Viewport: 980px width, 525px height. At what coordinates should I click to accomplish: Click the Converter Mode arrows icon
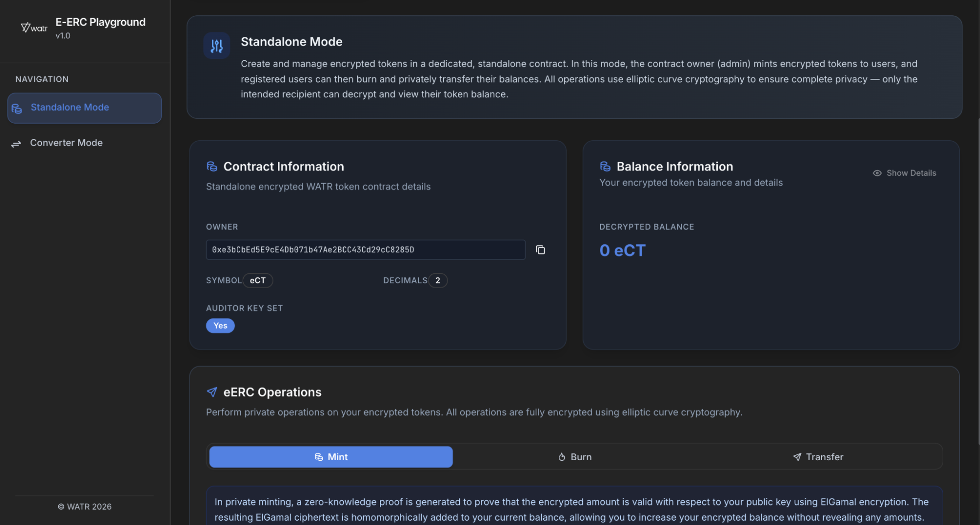pyautogui.click(x=16, y=143)
